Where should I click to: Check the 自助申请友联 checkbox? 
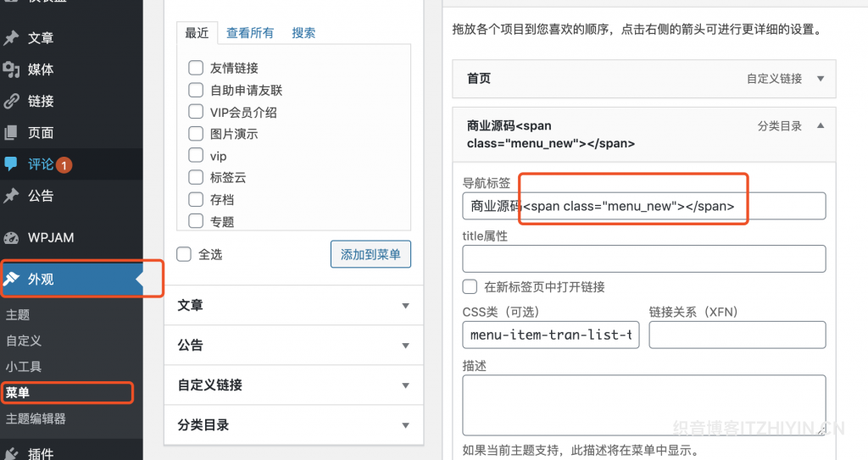(196, 90)
